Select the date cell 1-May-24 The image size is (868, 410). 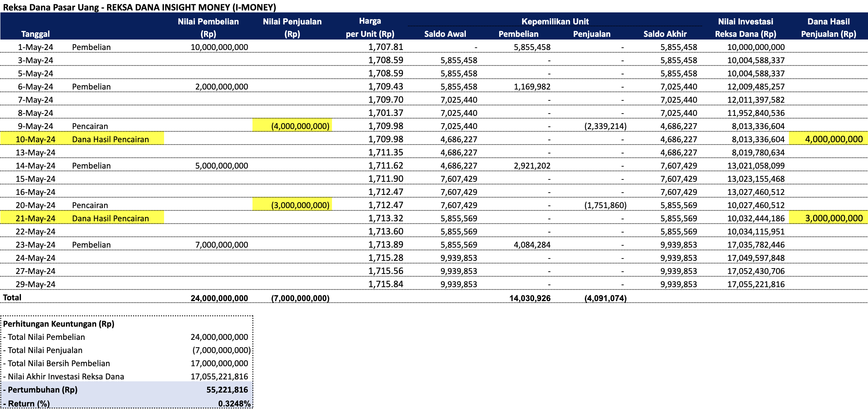click(x=35, y=47)
